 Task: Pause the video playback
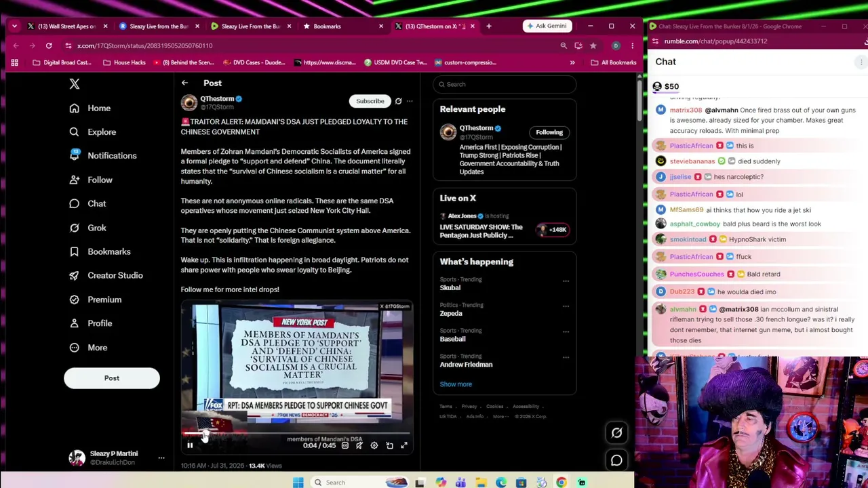coord(190,445)
